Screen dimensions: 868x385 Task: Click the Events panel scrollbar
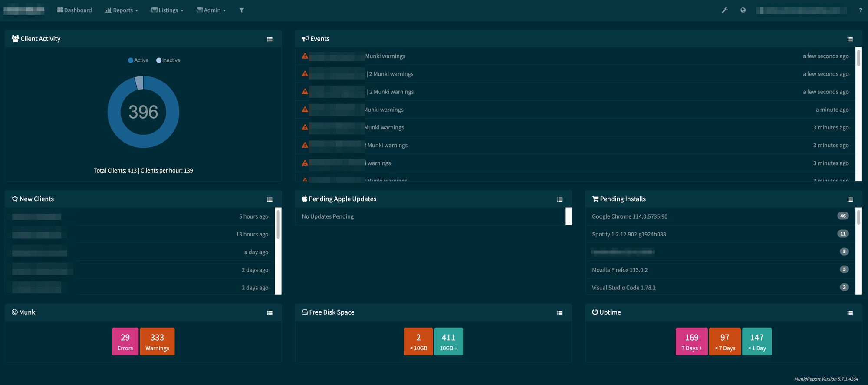pos(858,57)
